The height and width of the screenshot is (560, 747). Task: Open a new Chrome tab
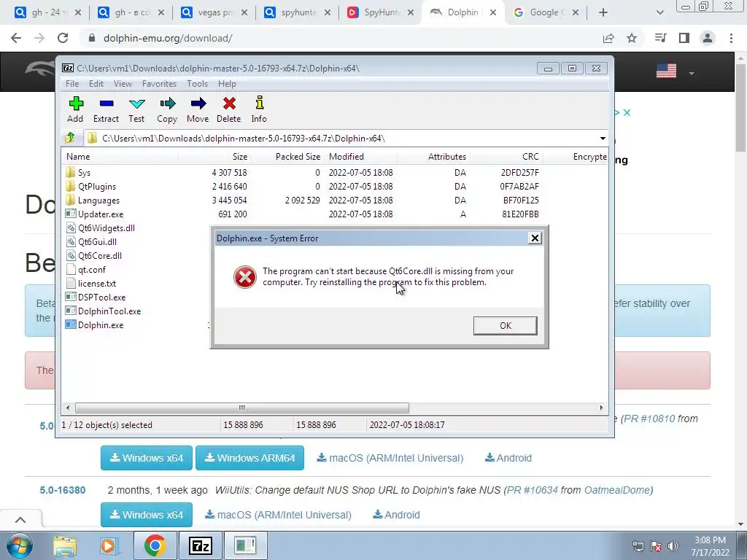click(603, 13)
